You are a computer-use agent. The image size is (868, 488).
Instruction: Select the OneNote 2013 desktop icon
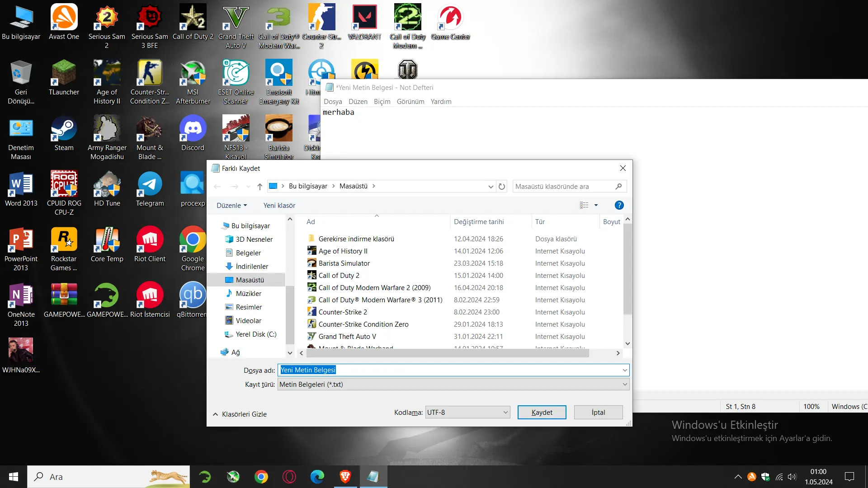[21, 304]
